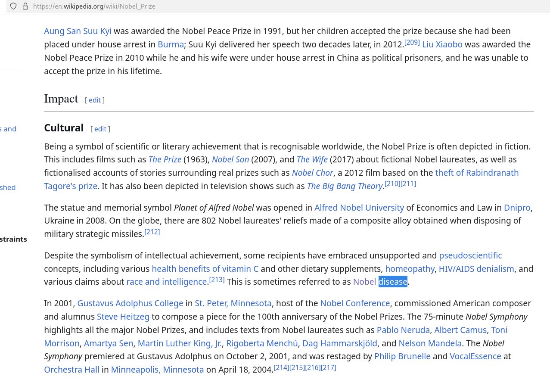Viewport: 550px width, 392px height.
Task: Open the homeopathy link
Action: point(410,268)
